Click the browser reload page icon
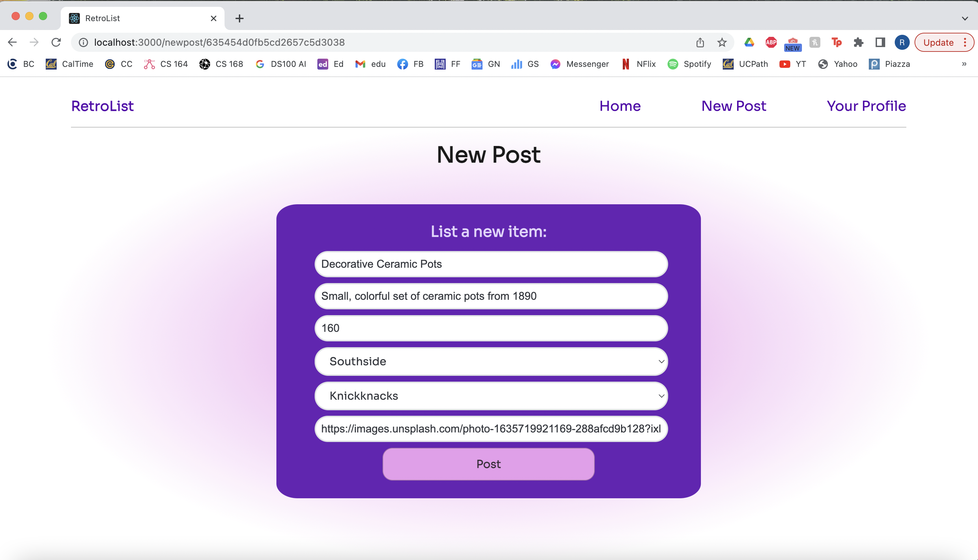Screen dimensions: 978x560 (x=56, y=42)
